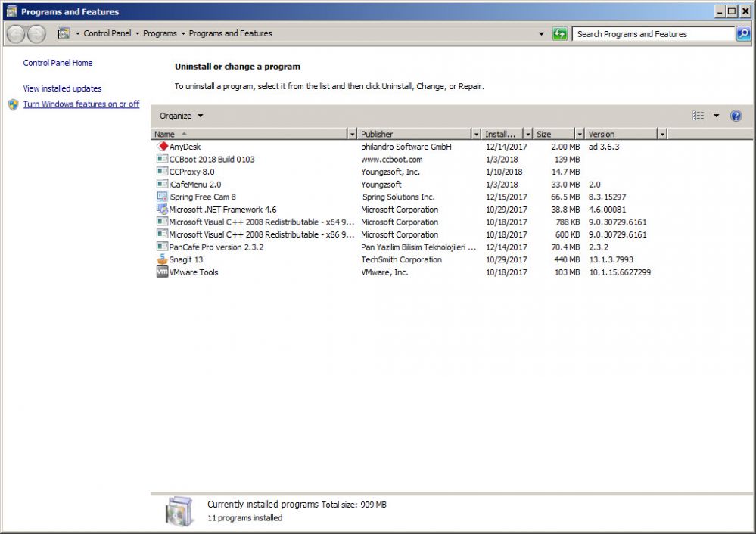Viewport: 756px width, 534px height.
Task: Click the Forward navigation arrow
Action: point(36,34)
